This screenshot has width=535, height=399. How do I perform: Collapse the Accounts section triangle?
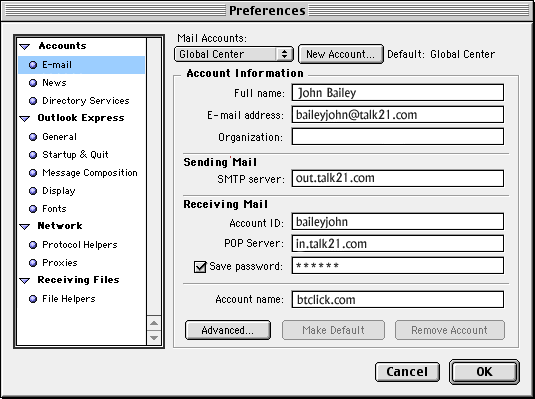(25, 46)
